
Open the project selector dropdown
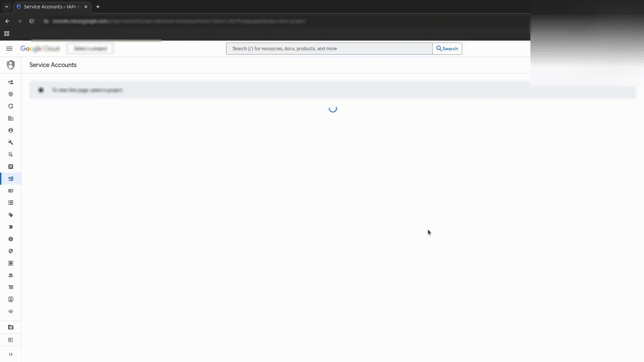(90, 49)
